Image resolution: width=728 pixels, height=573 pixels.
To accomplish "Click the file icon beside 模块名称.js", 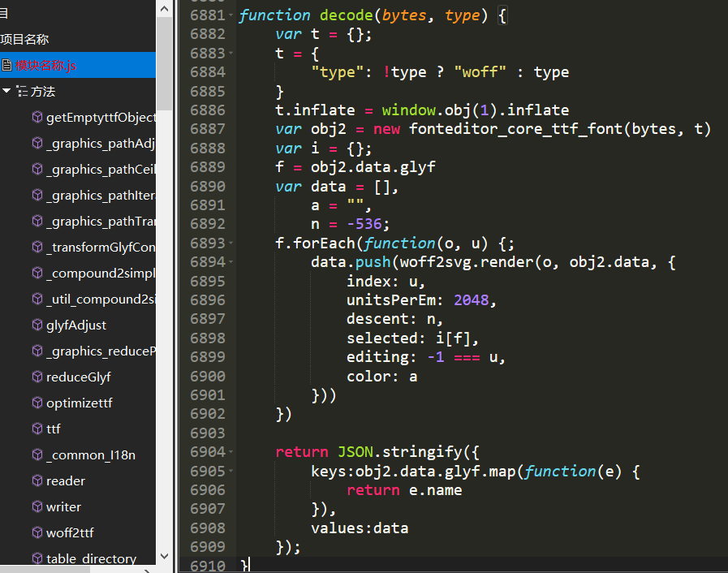I will 6,65.
